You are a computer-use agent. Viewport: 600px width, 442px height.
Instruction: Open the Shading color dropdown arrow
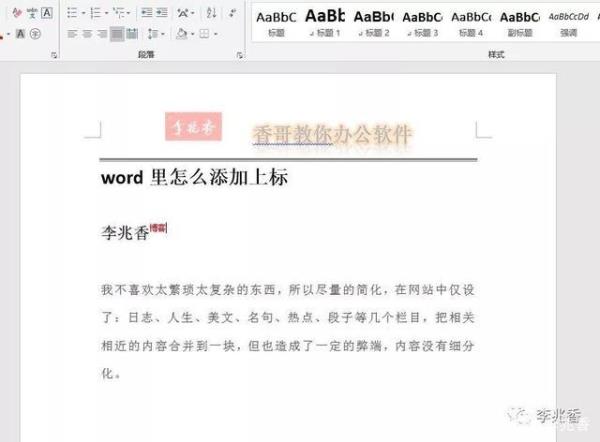(192, 34)
